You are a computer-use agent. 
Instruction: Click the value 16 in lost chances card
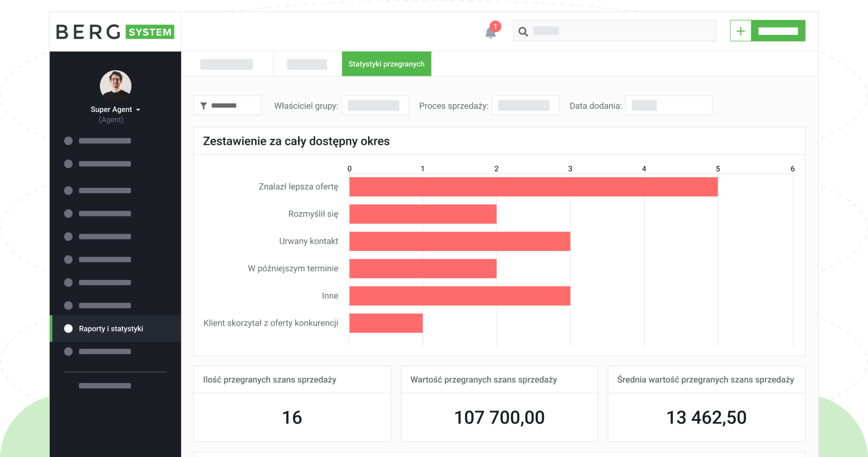292,417
